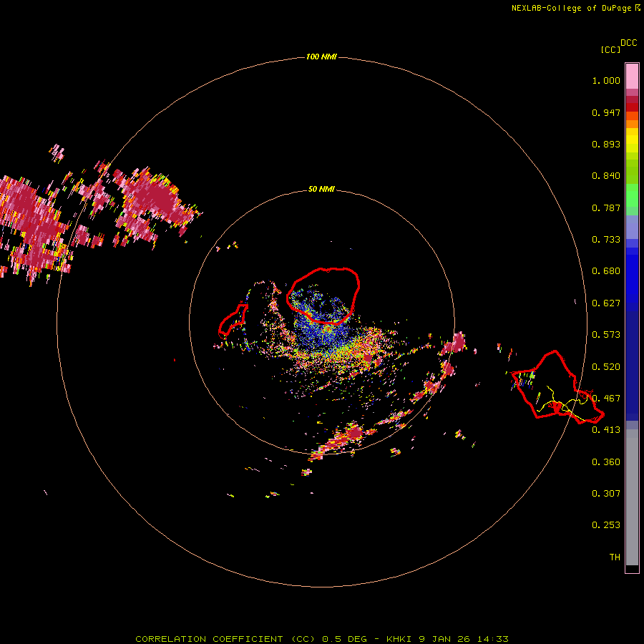Click the 0.787 color scale value
644x644 pixels.
click(606, 208)
